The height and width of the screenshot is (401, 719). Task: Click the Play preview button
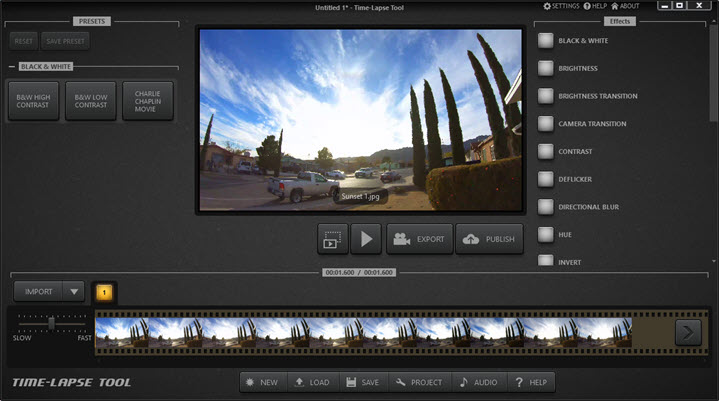[x=366, y=239]
